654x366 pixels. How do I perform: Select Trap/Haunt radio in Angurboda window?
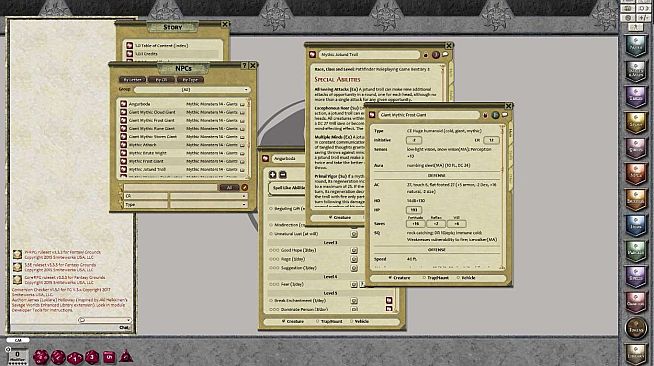[329, 321]
